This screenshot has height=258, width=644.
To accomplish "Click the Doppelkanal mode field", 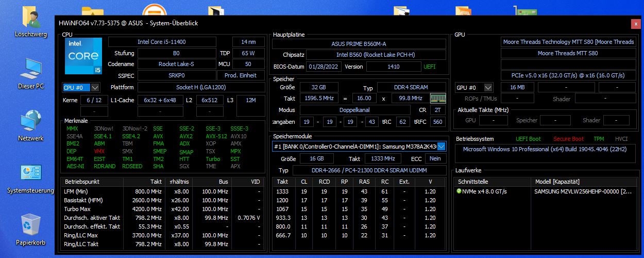I will [355, 110].
